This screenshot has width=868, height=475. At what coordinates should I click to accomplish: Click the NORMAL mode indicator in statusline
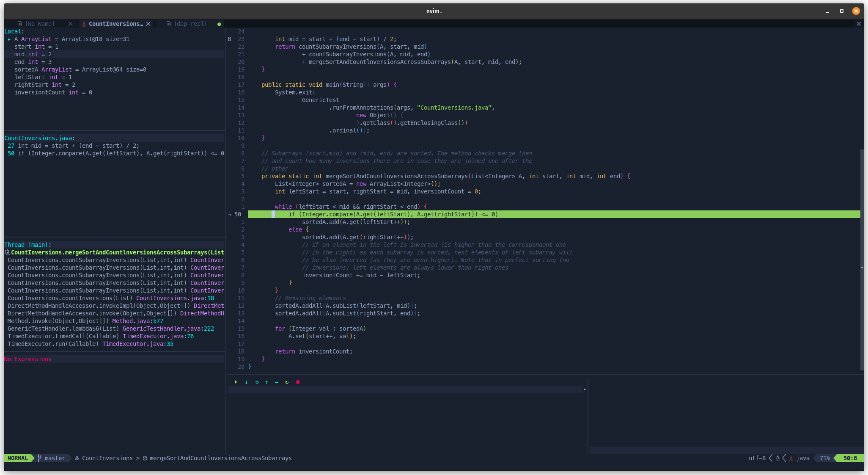click(x=18, y=458)
